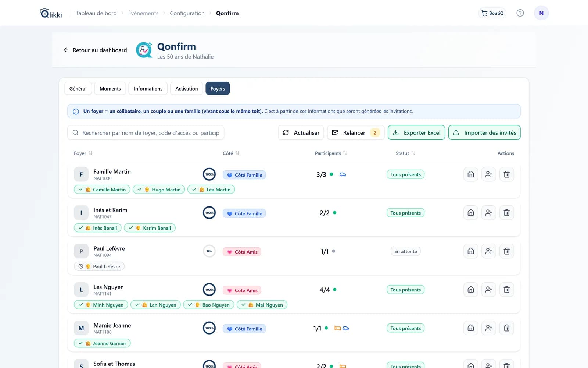This screenshot has height=368, width=588.
Task: Add a participant to Famille Martin
Action: pos(489,174)
